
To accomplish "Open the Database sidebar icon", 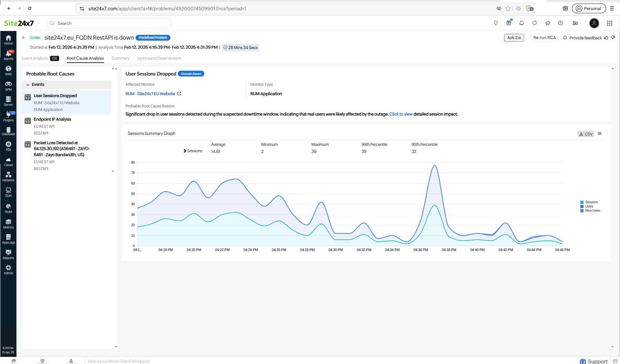I will [x=8, y=131].
